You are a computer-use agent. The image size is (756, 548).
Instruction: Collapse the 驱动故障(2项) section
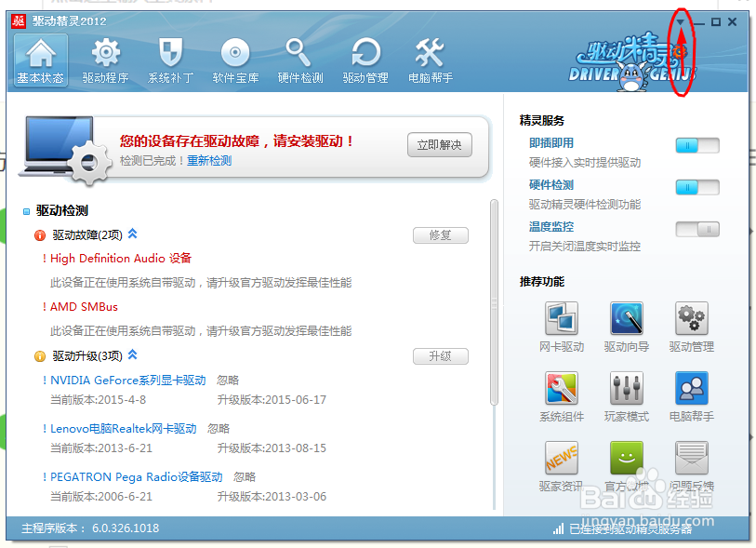coord(133,234)
